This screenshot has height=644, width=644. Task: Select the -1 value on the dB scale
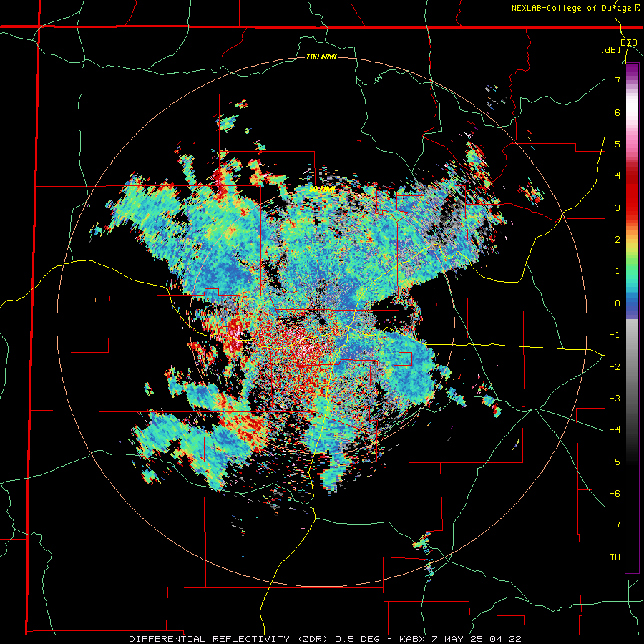[x=615, y=334]
